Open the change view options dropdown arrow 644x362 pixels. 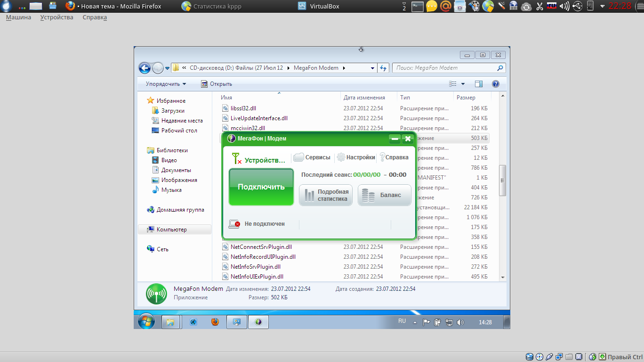click(x=463, y=84)
